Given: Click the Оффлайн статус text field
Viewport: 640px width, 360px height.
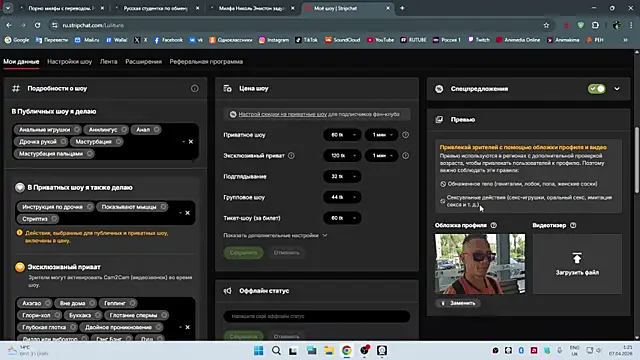Looking at the screenshot, I should click(317, 316).
